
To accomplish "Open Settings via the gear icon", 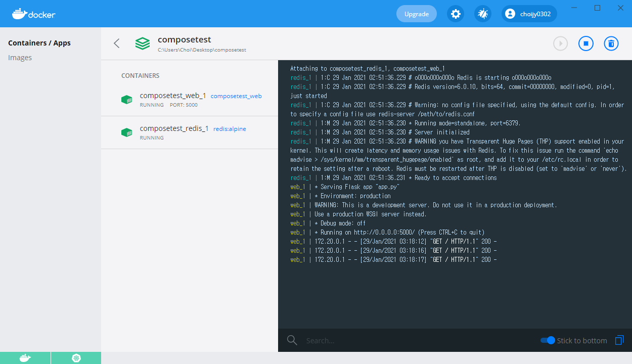I will (x=456, y=14).
